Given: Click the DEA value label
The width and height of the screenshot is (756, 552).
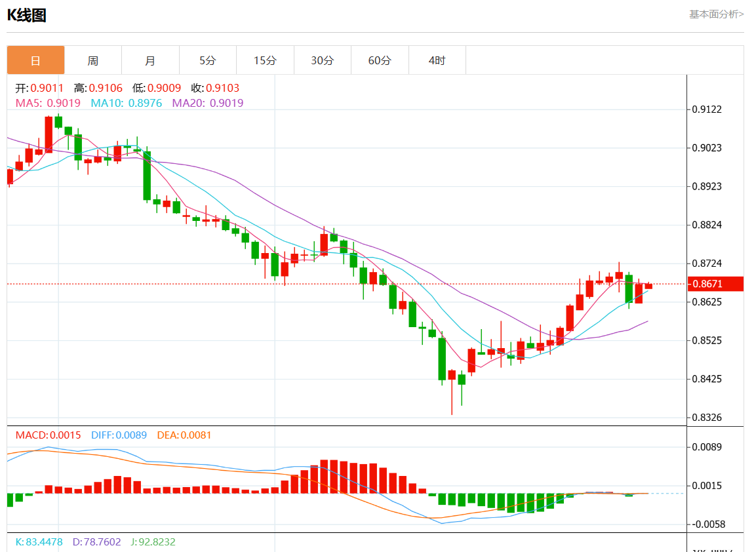Looking at the screenshot, I should point(184,435).
